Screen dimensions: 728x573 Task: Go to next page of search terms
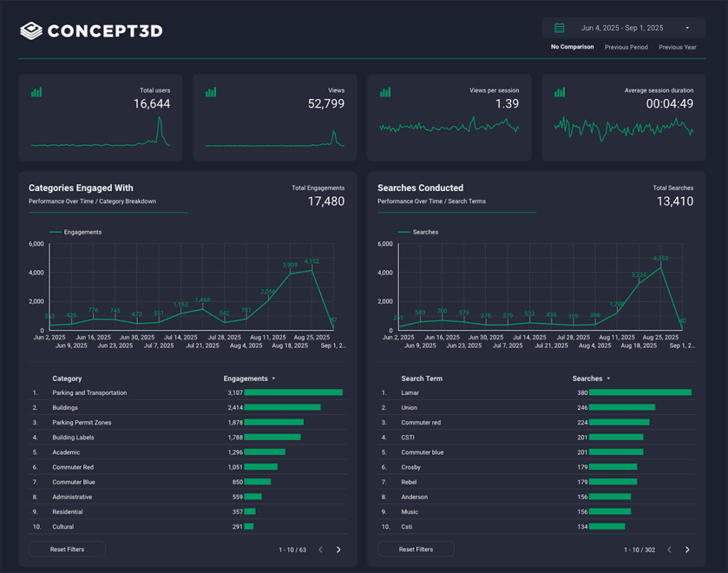tap(687, 550)
